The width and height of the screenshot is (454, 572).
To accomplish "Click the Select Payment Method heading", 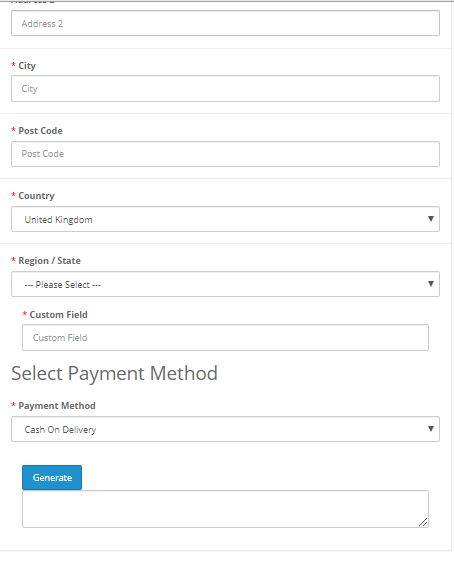I will coord(115,374).
